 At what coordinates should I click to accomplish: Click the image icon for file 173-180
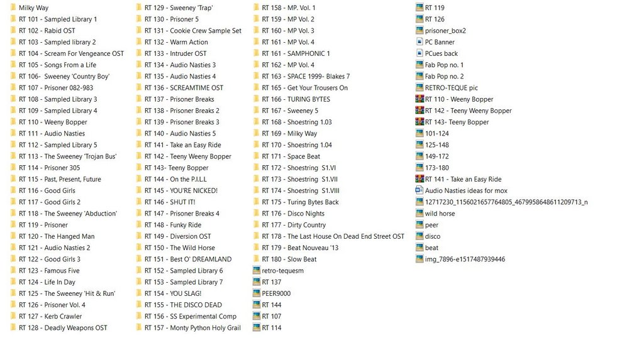(x=419, y=167)
